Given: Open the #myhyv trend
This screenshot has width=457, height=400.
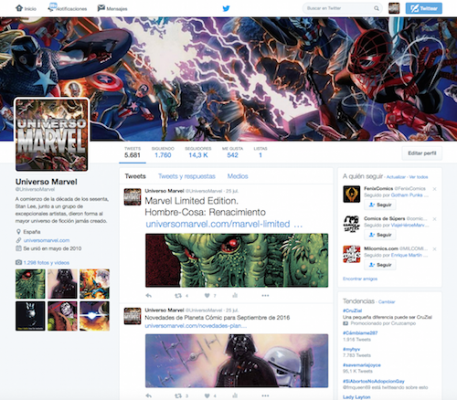Looking at the screenshot, I should [351, 349].
